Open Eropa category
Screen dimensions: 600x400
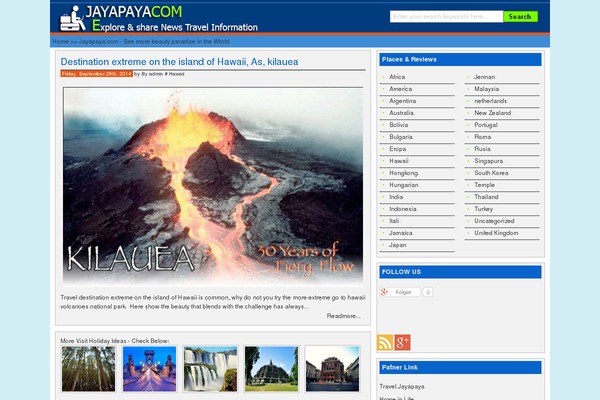pyautogui.click(x=397, y=149)
